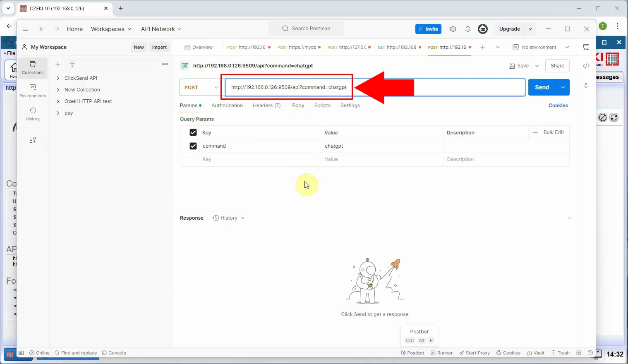The height and width of the screenshot is (364, 628).
Task: Switch to the Body tab
Action: pyautogui.click(x=298, y=105)
